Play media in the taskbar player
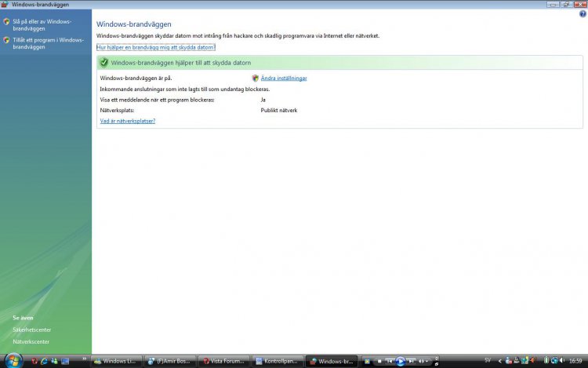588x368 pixels. click(x=401, y=361)
